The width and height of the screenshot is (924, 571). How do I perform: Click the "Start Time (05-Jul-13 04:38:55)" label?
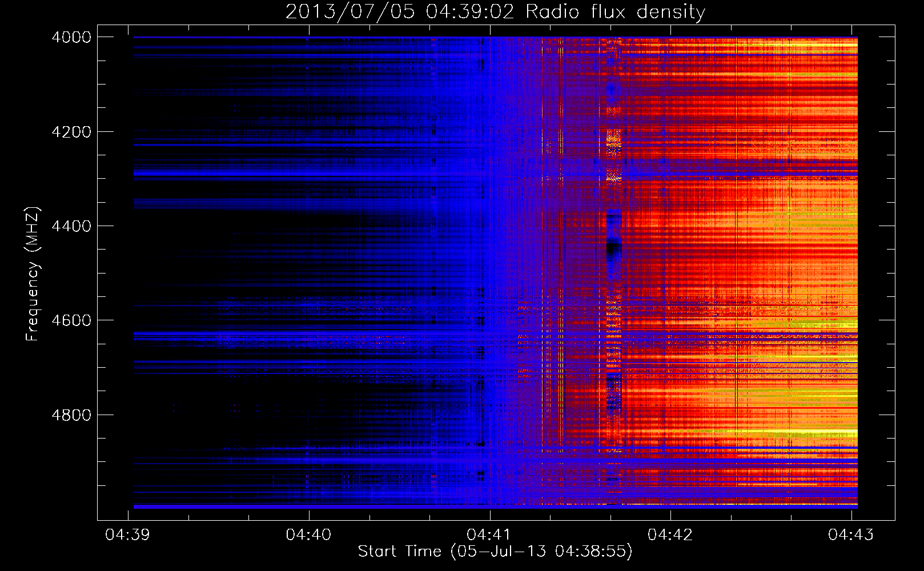(x=495, y=552)
